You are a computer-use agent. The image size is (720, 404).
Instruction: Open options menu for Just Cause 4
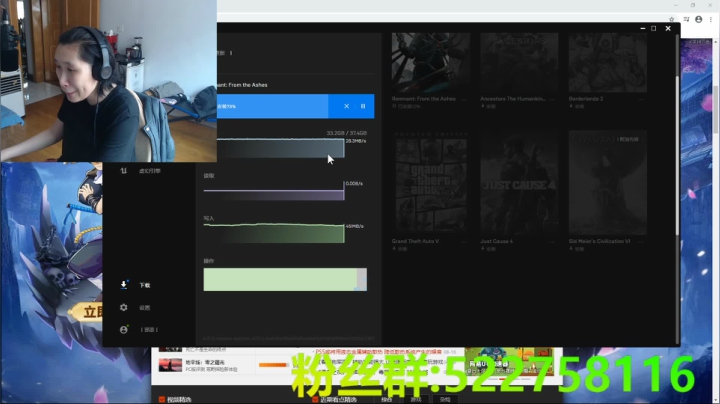pyautogui.click(x=552, y=241)
